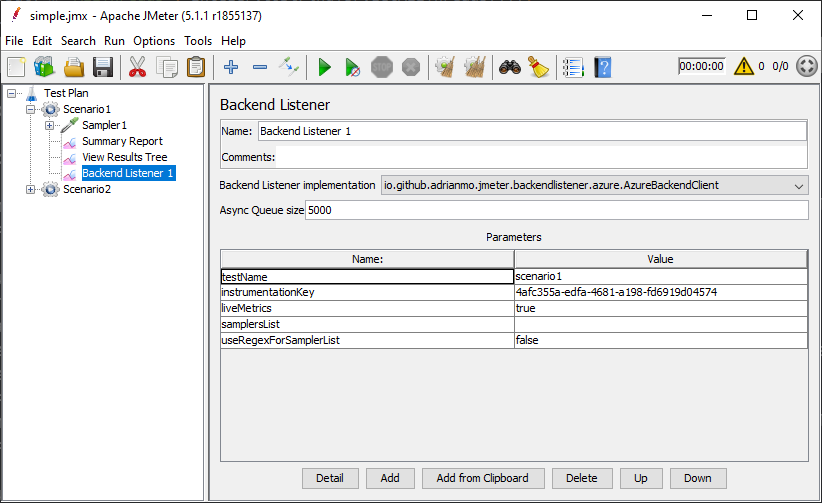Open the File menu
This screenshot has width=822, height=503.
coord(14,41)
